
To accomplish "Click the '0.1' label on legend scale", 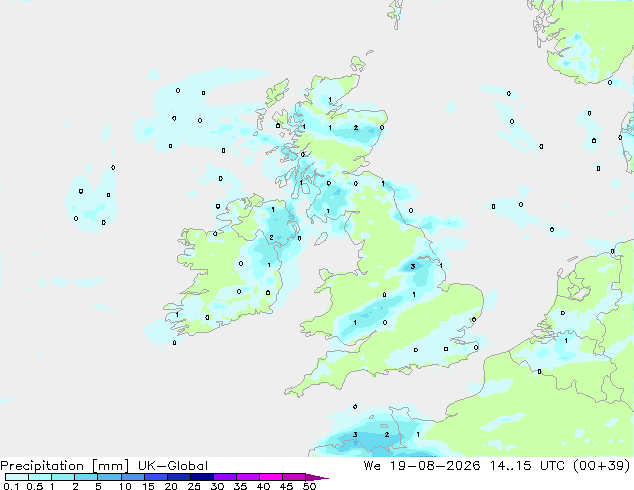I will (11, 486).
